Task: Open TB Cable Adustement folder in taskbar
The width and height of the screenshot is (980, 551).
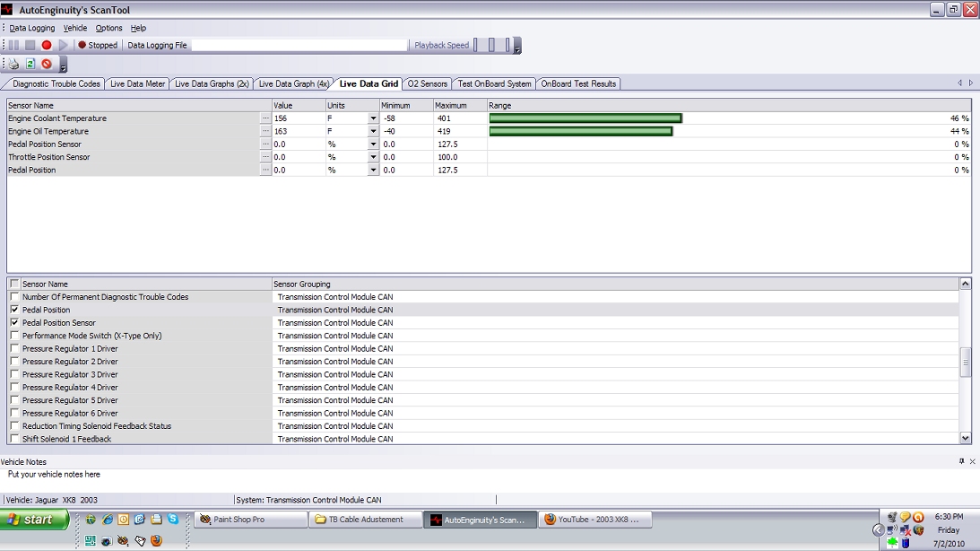Action: (366, 520)
